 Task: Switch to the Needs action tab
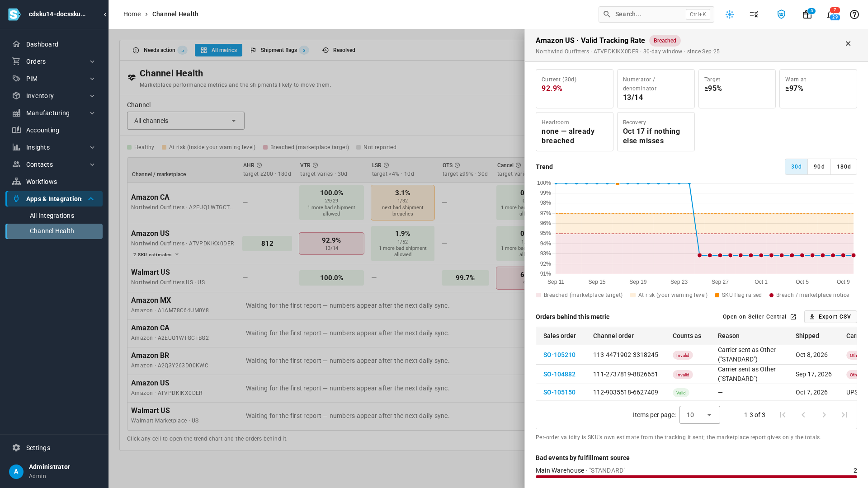point(160,50)
